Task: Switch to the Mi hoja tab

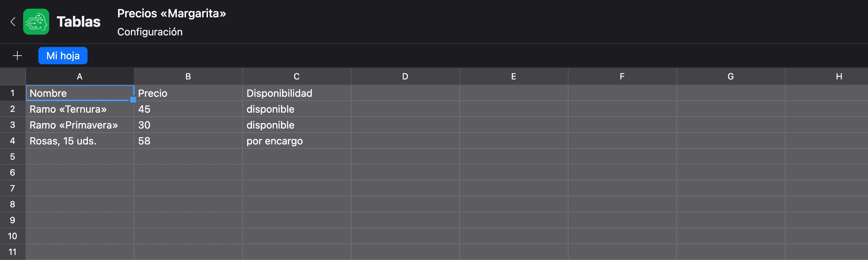Action: tap(63, 56)
